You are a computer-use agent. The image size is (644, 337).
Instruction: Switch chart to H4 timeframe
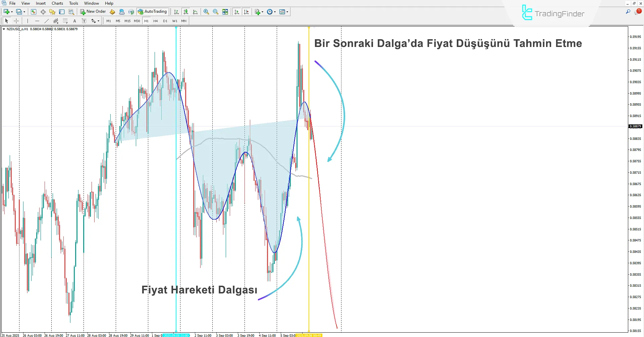(x=155, y=21)
